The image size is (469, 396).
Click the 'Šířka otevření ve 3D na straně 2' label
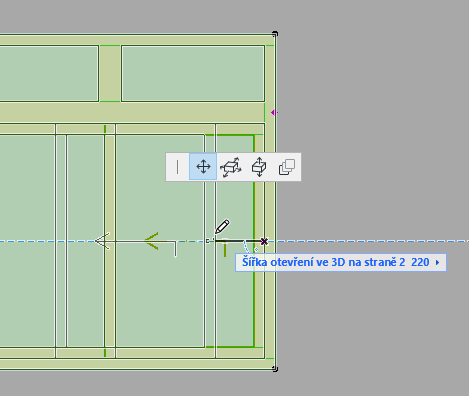[323, 262]
